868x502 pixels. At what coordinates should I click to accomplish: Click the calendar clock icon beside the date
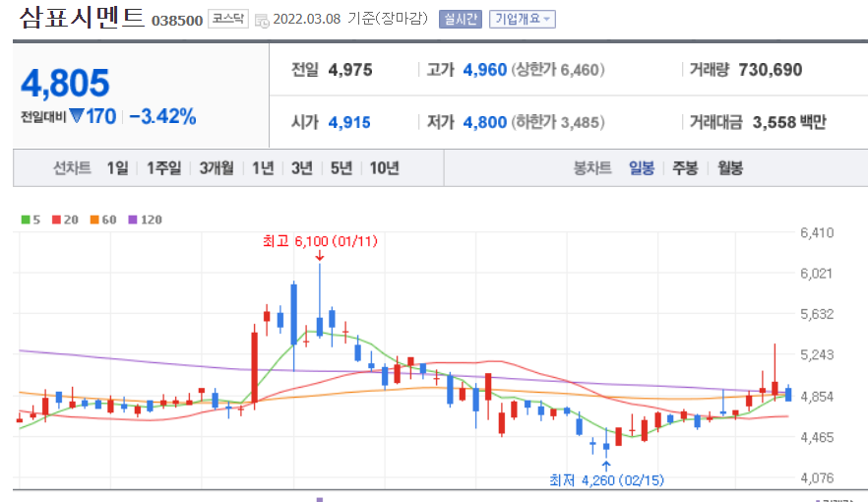pyautogui.click(x=262, y=21)
